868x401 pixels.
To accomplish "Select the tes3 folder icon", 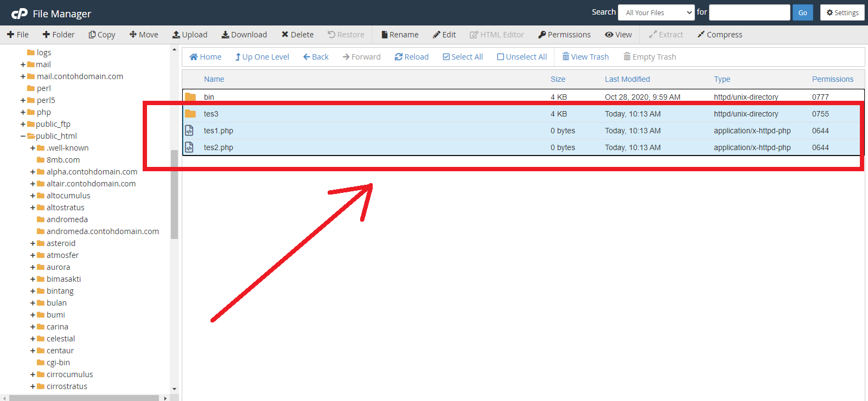I will point(190,114).
